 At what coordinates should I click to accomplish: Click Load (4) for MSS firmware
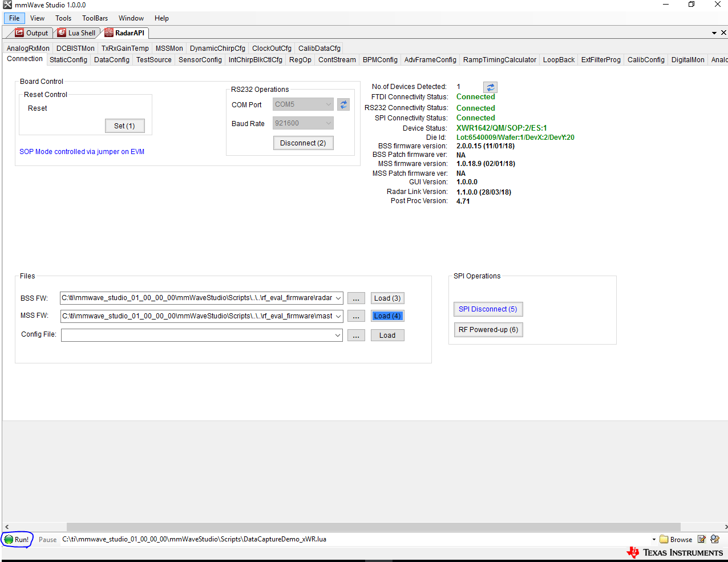[x=387, y=316]
